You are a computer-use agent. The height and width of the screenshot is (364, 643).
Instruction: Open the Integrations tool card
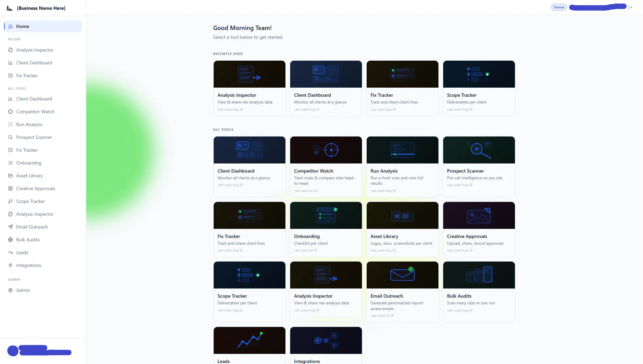(326, 345)
